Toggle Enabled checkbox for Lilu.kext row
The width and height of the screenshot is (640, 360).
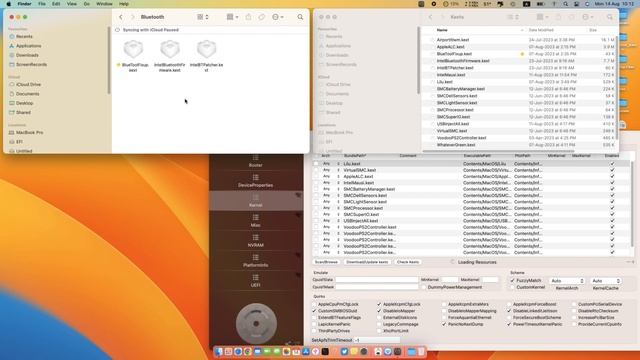[x=612, y=164]
